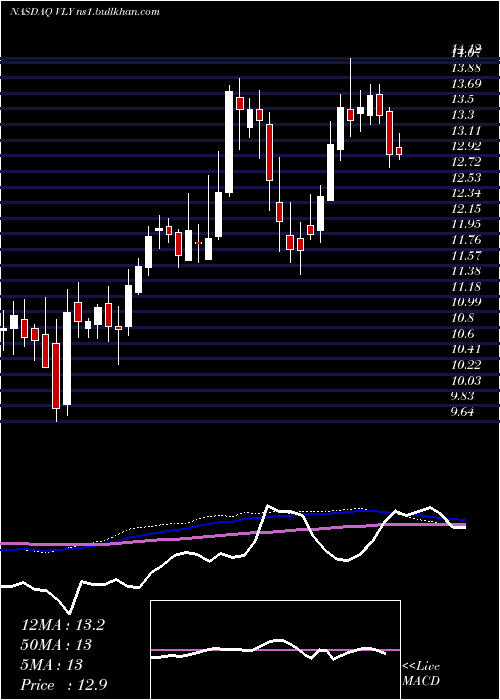Select the 12.92 price level label
Image resolution: width=500 pixels, height=700 pixels.
click(466, 146)
